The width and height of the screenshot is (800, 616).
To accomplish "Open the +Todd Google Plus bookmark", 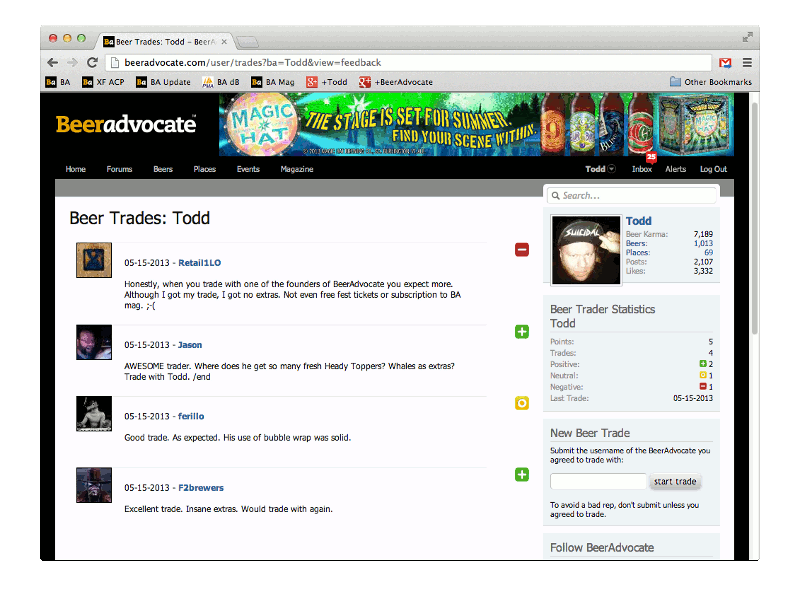I will point(327,82).
